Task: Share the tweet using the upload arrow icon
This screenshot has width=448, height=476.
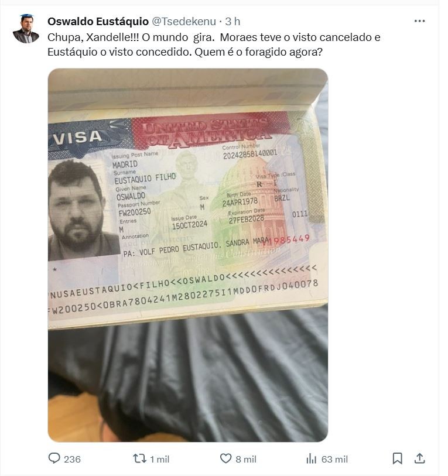Action: (x=419, y=458)
